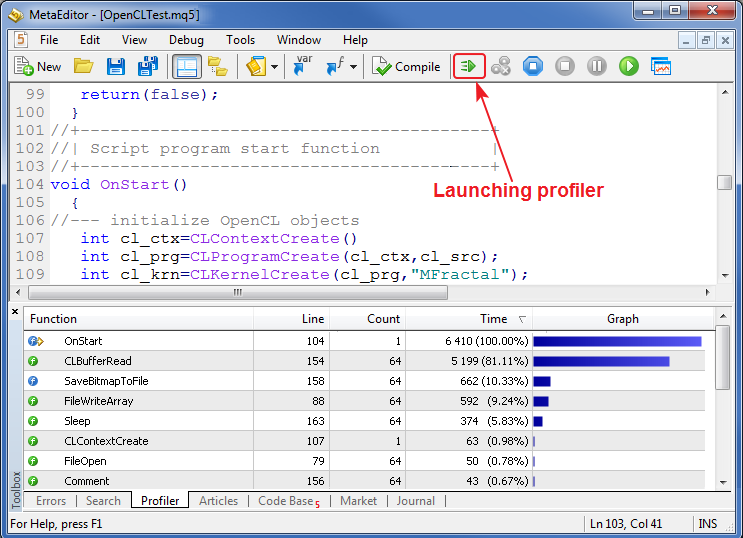Place cursor on line 104 'void OnStart()'
The width and height of the screenshot is (743, 538).
(x=118, y=184)
